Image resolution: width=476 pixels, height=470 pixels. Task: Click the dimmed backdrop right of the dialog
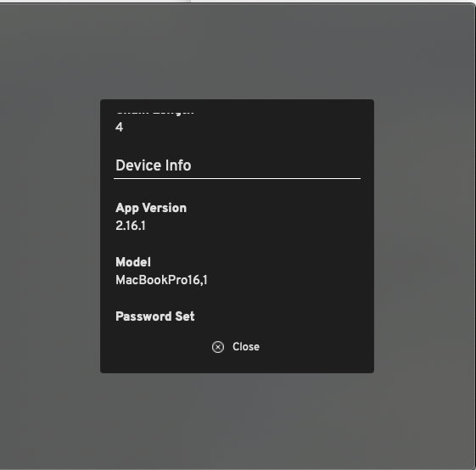tap(424, 236)
